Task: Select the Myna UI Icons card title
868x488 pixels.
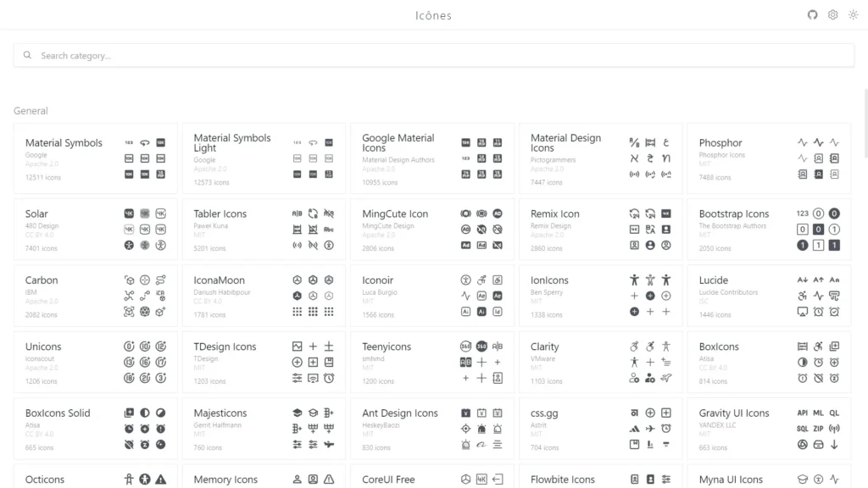Action: tap(731, 480)
